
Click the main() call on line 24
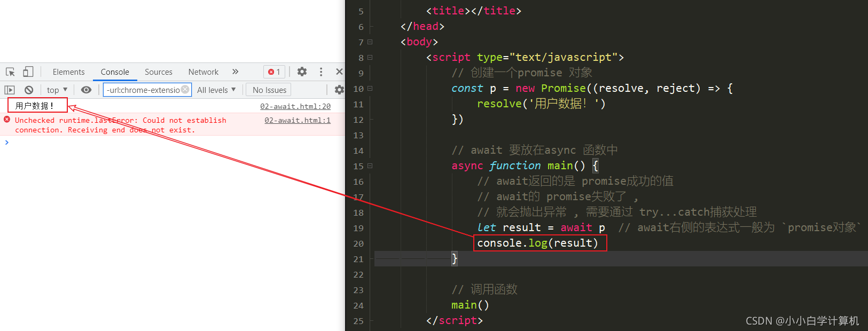[470, 305]
